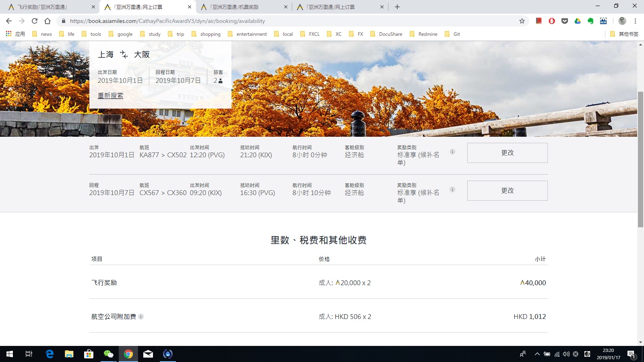Screen dimensions: 644x362
Task: Open a new browser tab
Action: (x=397, y=7)
